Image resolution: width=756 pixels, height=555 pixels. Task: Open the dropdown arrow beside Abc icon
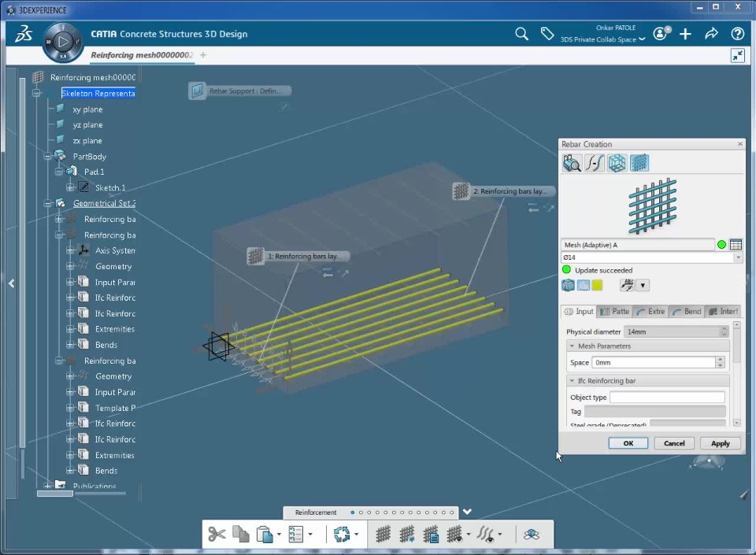click(643, 285)
